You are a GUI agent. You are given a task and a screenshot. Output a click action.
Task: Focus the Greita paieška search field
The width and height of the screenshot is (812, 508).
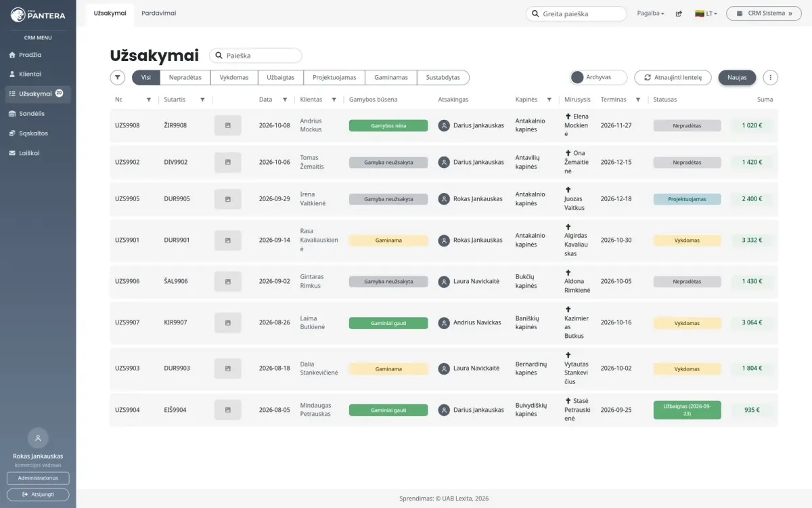click(x=577, y=14)
